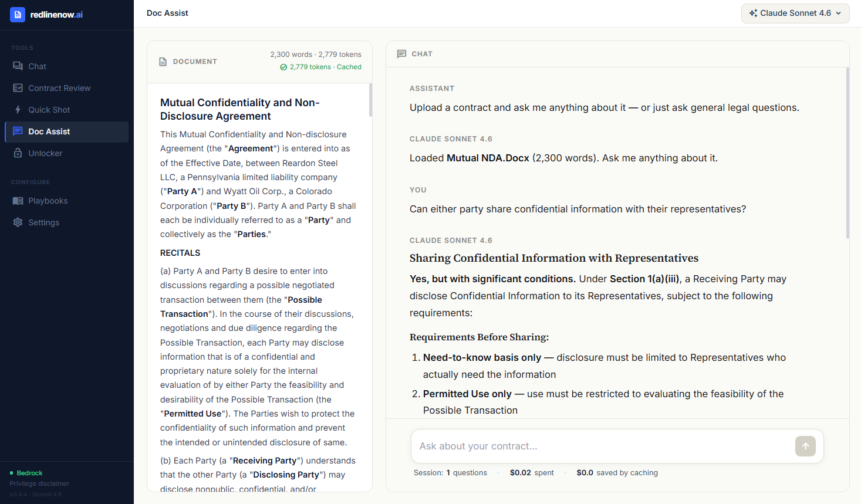Click the green Bedrock status dot
Viewport: 861px width, 504px height.
(12, 473)
